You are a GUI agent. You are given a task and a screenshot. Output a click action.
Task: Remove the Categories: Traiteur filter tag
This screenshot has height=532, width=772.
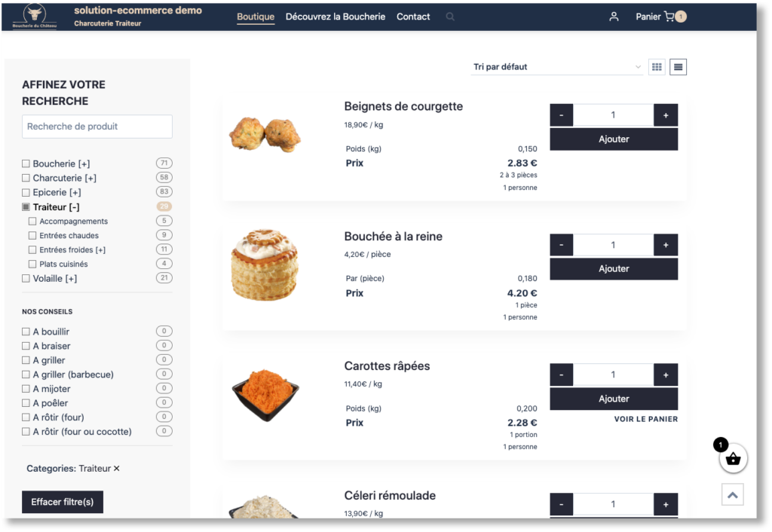coord(117,469)
